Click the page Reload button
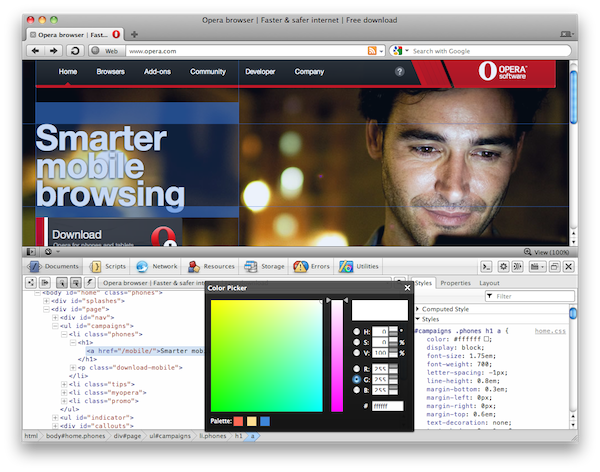600x472 pixels. pyautogui.click(x=73, y=50)
